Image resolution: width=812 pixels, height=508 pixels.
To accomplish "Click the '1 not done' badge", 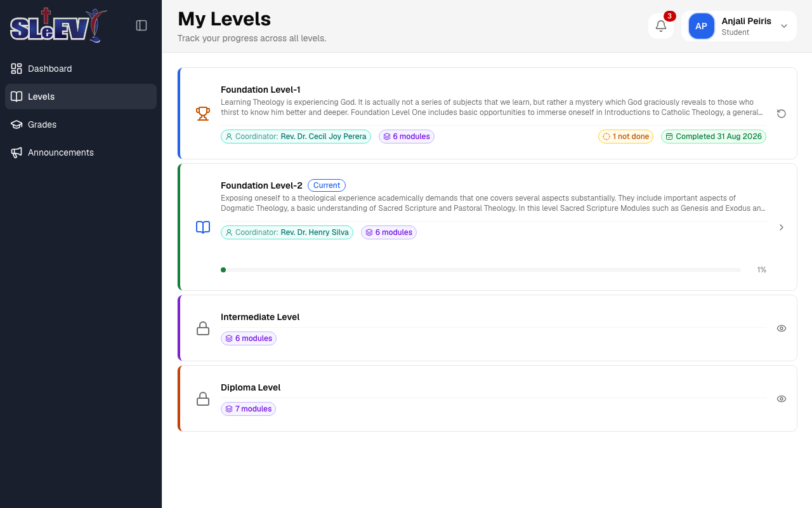I will (625, 137).
